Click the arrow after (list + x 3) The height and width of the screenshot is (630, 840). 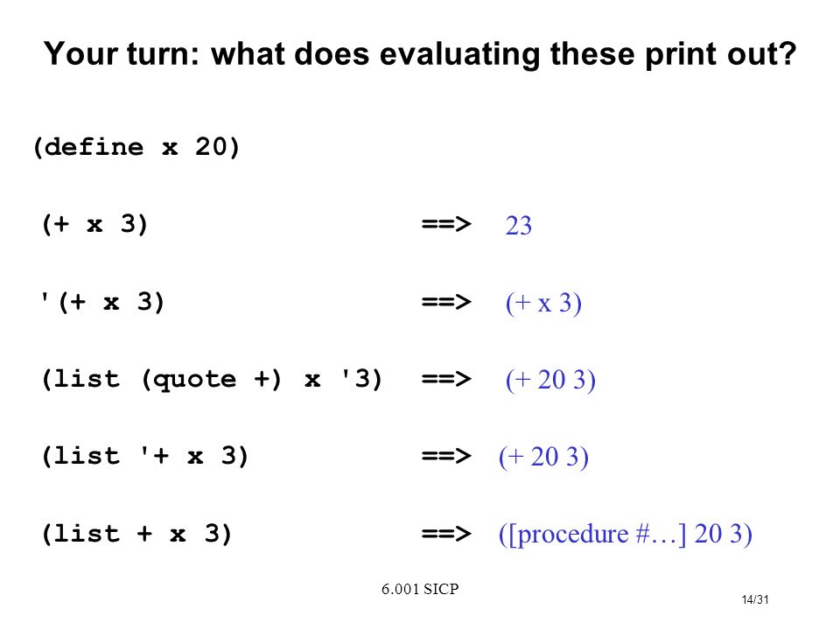click(x=446, y=534)
